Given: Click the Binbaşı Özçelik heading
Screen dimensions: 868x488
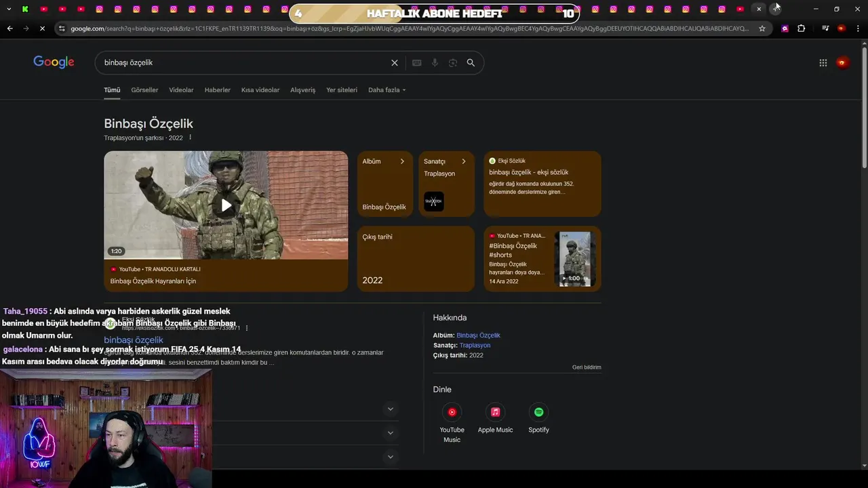Looking at the screenshot, I should tap(149, 123).
